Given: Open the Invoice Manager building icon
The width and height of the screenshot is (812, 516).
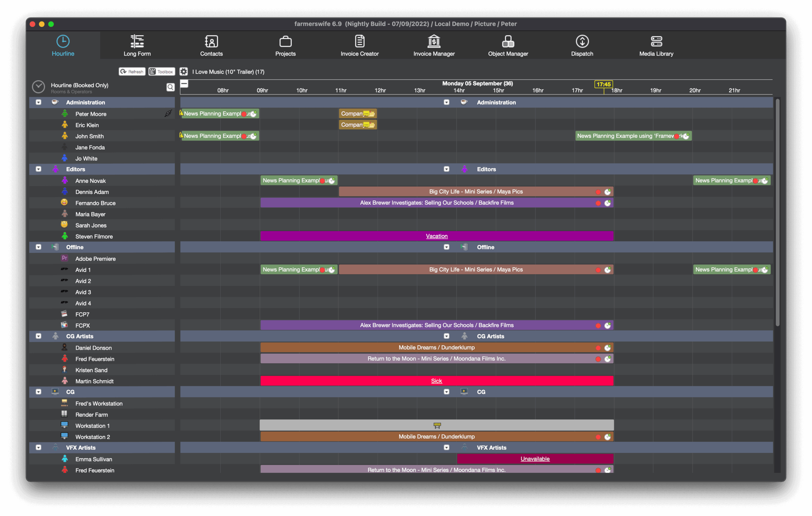Looking at the screenshot, I should (x=434, y=42).
